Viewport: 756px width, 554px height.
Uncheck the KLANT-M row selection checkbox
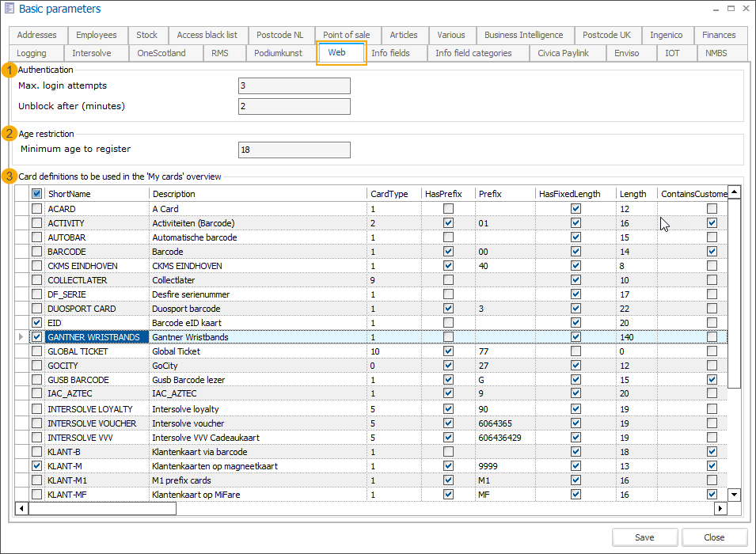pyautogui.click(x=36, y=466)
